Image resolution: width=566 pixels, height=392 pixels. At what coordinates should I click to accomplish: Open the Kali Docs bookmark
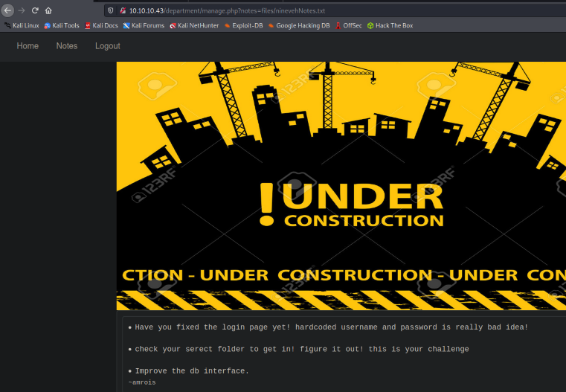coord(101,25)
